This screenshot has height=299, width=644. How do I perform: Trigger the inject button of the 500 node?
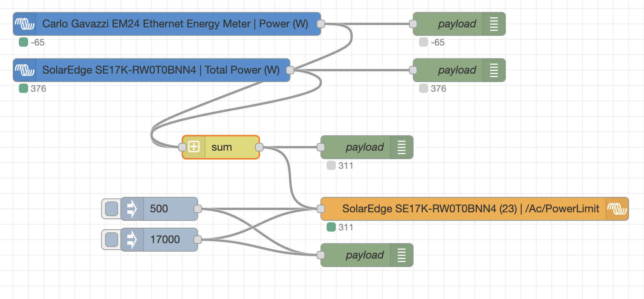(112, 209)
